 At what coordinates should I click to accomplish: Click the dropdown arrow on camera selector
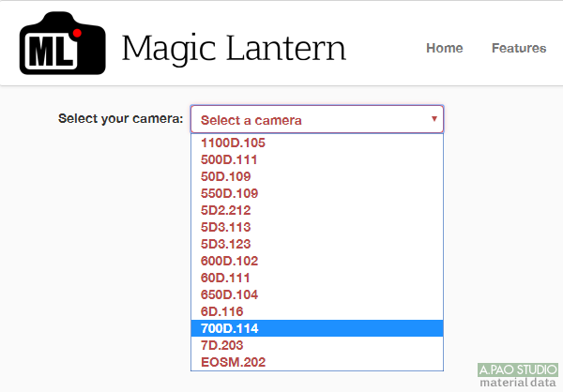click(x=434, y=119)
